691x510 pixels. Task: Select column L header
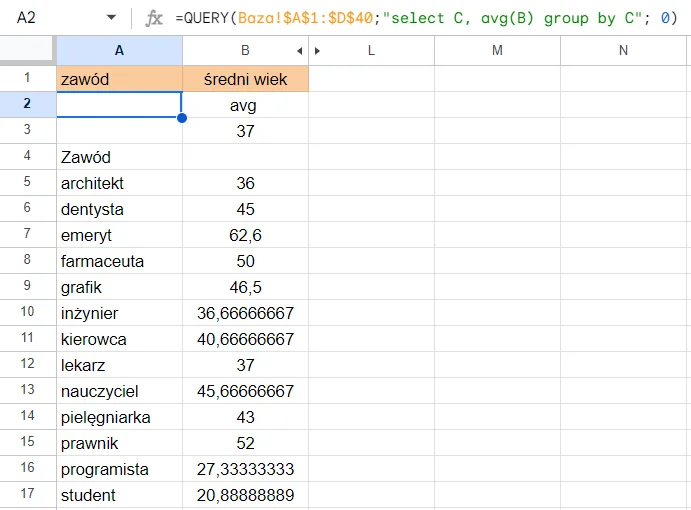372,51
